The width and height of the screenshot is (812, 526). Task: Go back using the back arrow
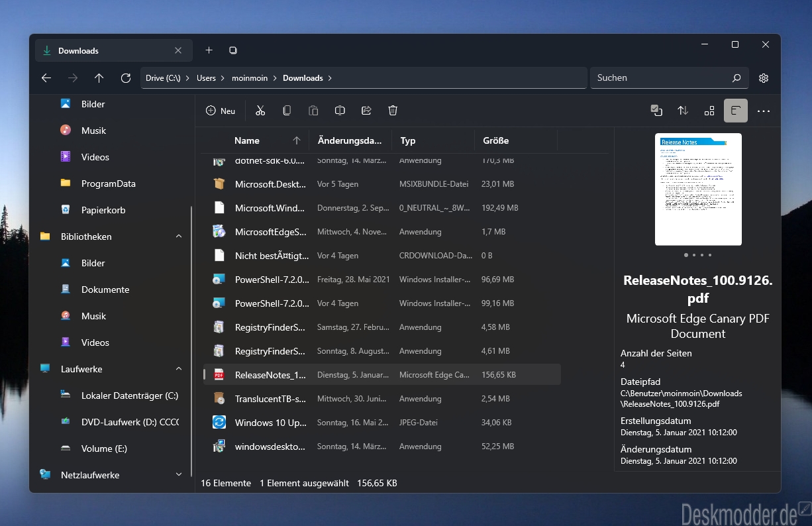(46, 78)
